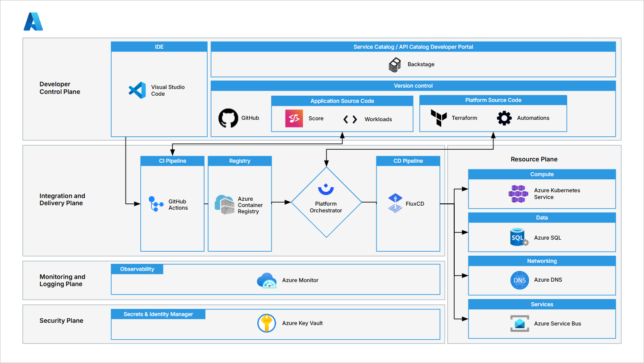
Task: Click the FluxCD icon
Action: [395, 203]
